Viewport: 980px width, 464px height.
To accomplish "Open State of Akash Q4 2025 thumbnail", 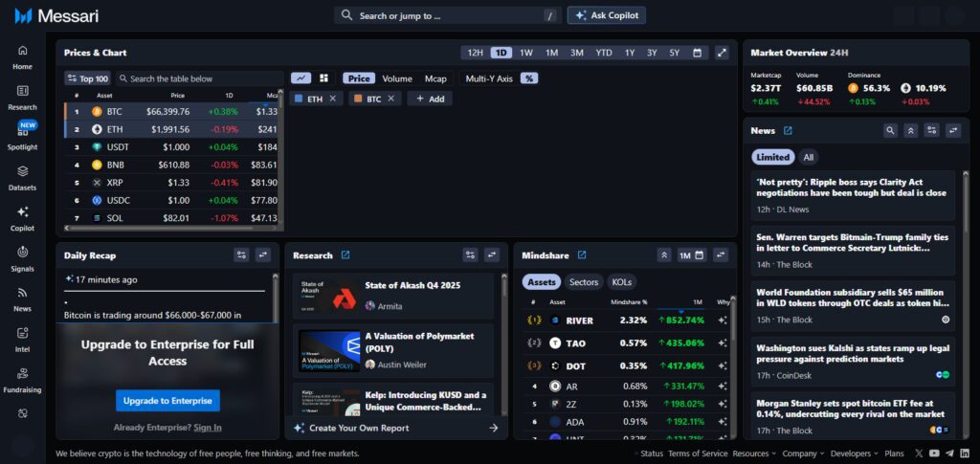I will click(x=328, y=296).
